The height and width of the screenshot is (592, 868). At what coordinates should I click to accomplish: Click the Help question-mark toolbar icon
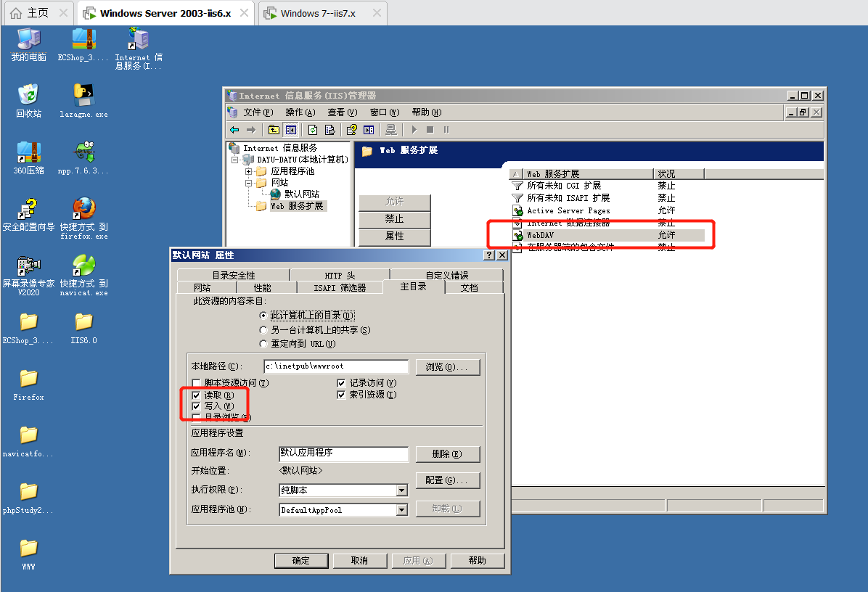point(351,130)
